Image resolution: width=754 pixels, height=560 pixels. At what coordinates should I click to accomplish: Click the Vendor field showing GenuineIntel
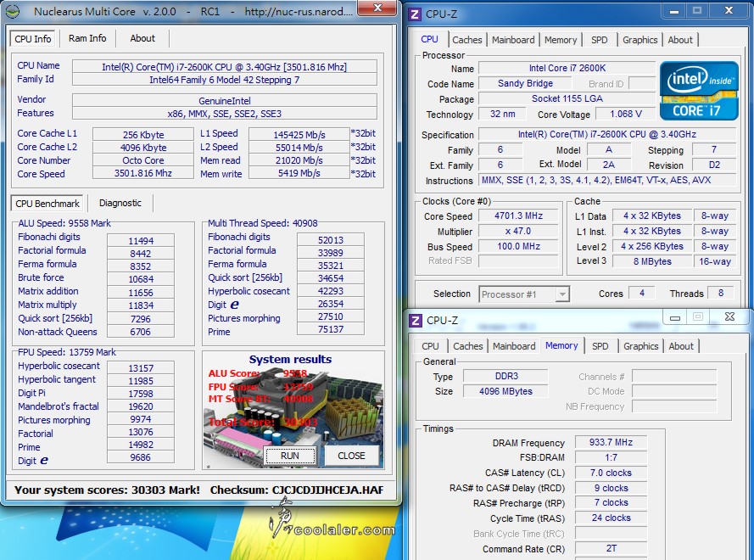coord(225,101)
